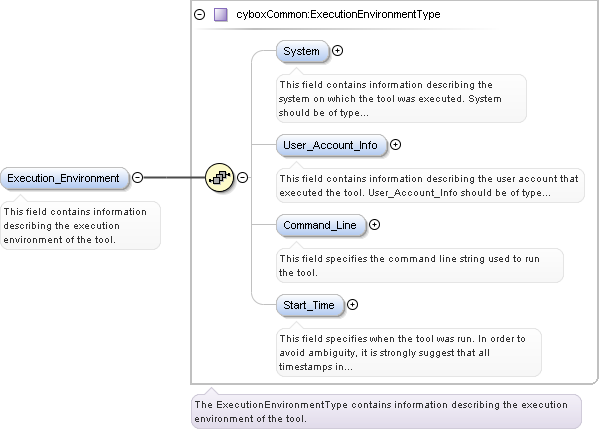Image resolution: width=600 pixels, height=432 pixels.
Task: Select the System element node
Action: click(302, 51)
